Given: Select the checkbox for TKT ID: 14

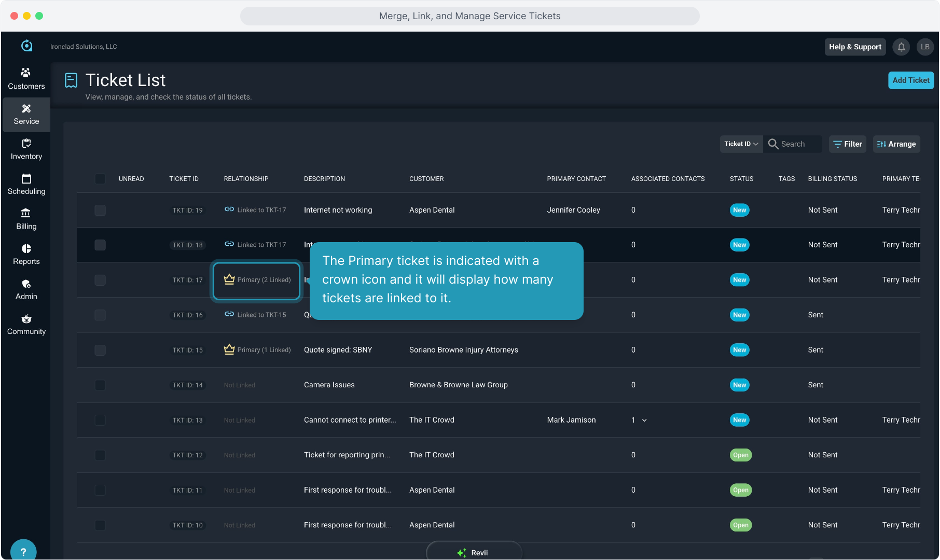Looking at the screenshot, I should 100,385.
